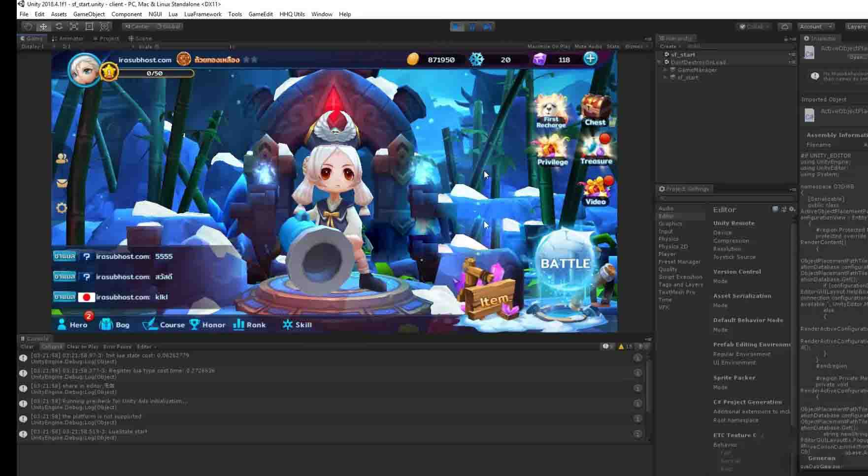Viewport: 868px width, 476px height.
Task: Open the LuaFramework menu
Action: point(203,14)
